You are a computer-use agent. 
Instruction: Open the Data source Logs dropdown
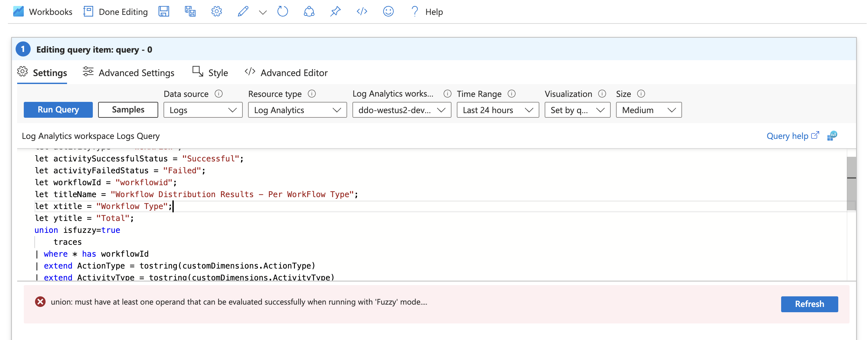click(x=203, y=110)
